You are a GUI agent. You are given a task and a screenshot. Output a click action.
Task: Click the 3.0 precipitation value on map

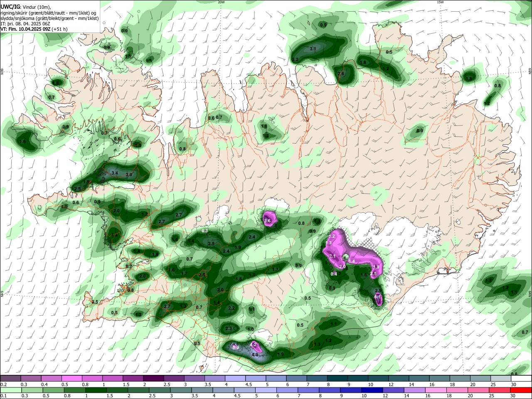(x=129, y=175)
